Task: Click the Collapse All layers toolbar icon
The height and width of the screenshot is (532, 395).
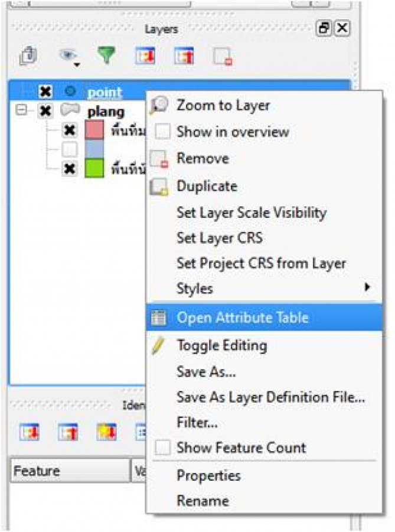Action: click(184, 56)
